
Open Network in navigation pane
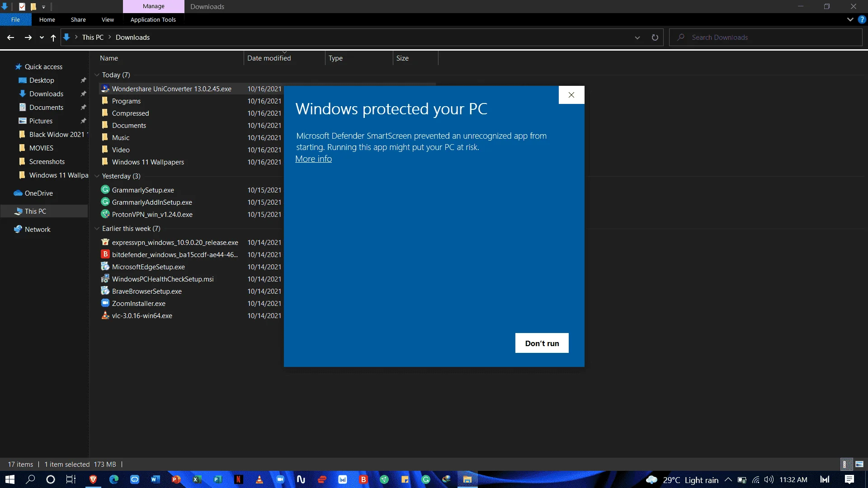pos(38,230)
